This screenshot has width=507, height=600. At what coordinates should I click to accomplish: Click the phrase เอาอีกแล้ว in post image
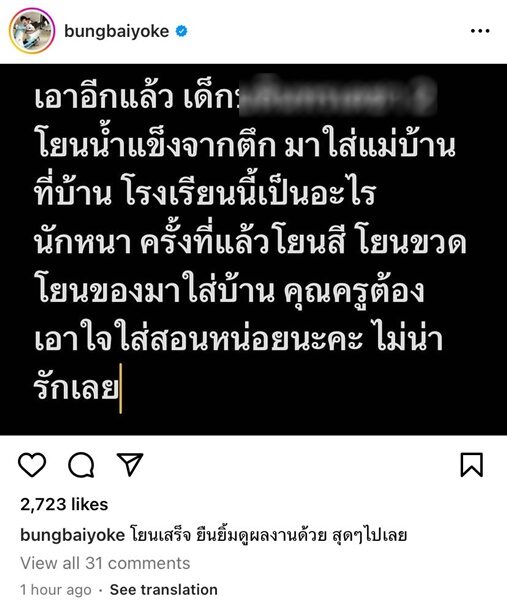click(103, 98)
